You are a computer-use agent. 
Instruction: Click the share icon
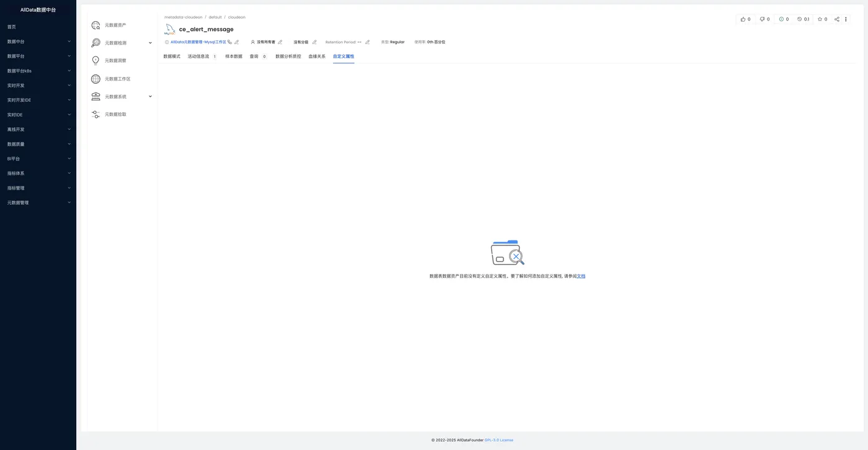836,19
